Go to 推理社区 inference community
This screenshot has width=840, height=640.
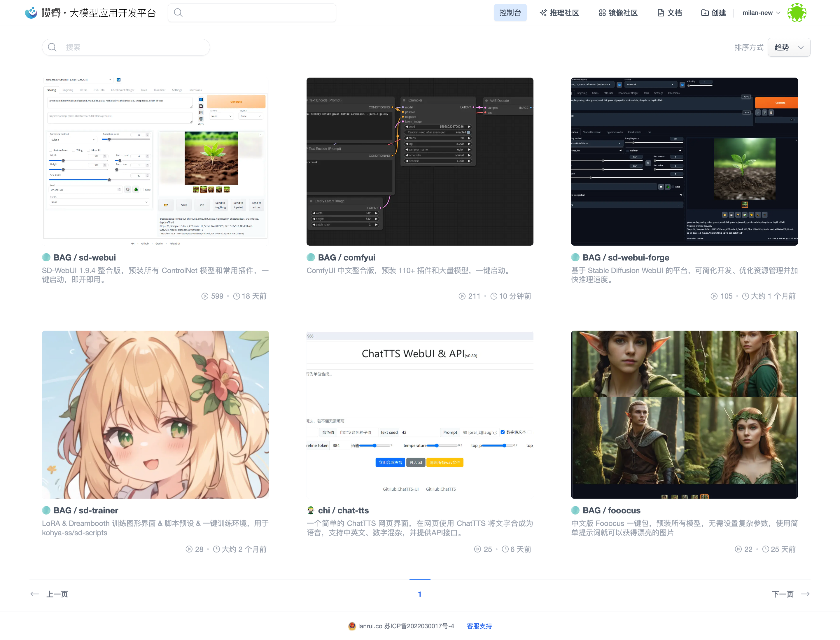point(559,13)
